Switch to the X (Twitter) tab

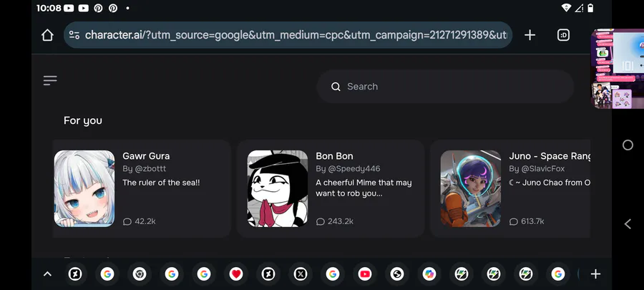pyautogui.click(x=301, y=274)
